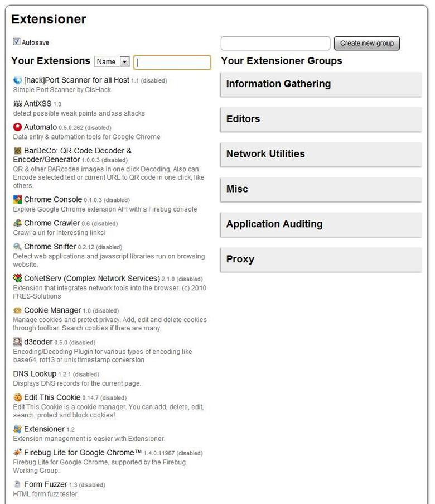
Task: Open the Application Auditing group
Action: [x=321, y=224]
